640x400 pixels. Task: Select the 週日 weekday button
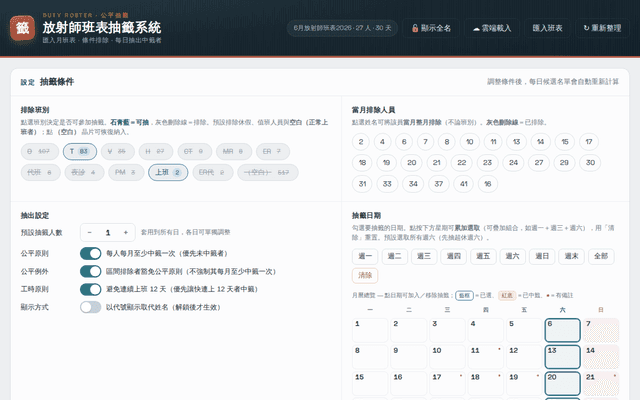(542, 256)
